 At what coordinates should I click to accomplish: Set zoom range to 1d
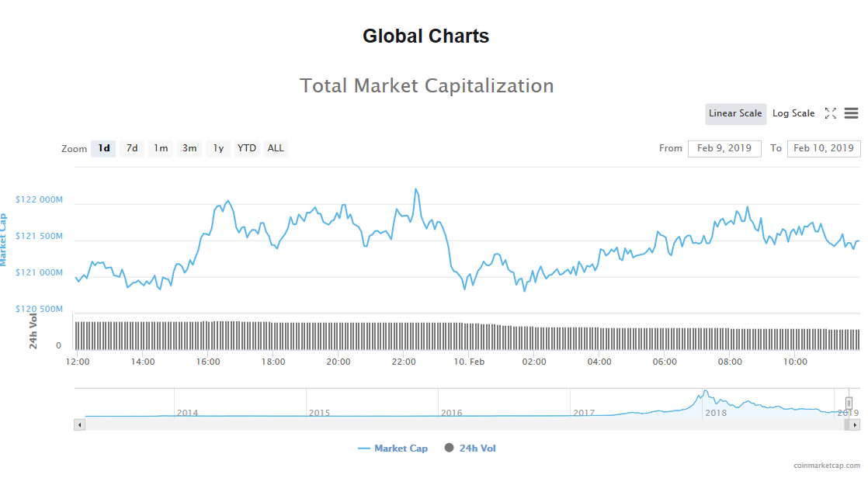[103, 148]
